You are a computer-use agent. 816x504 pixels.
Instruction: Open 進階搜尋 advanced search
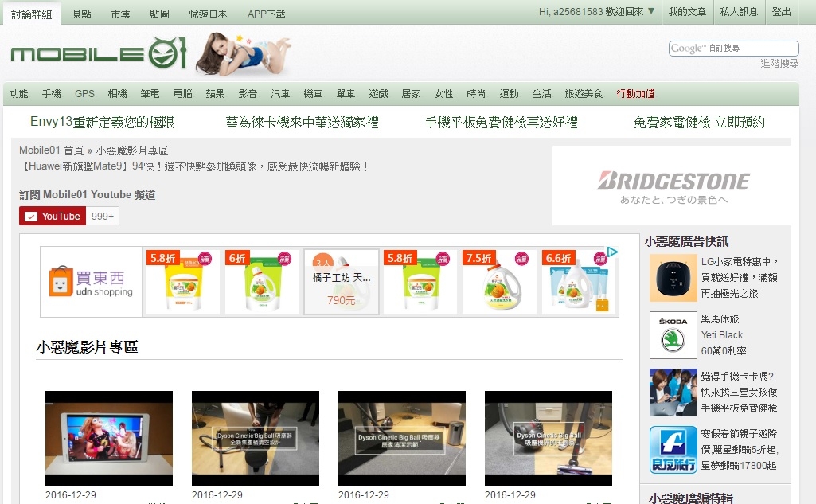tap(779, 63)
